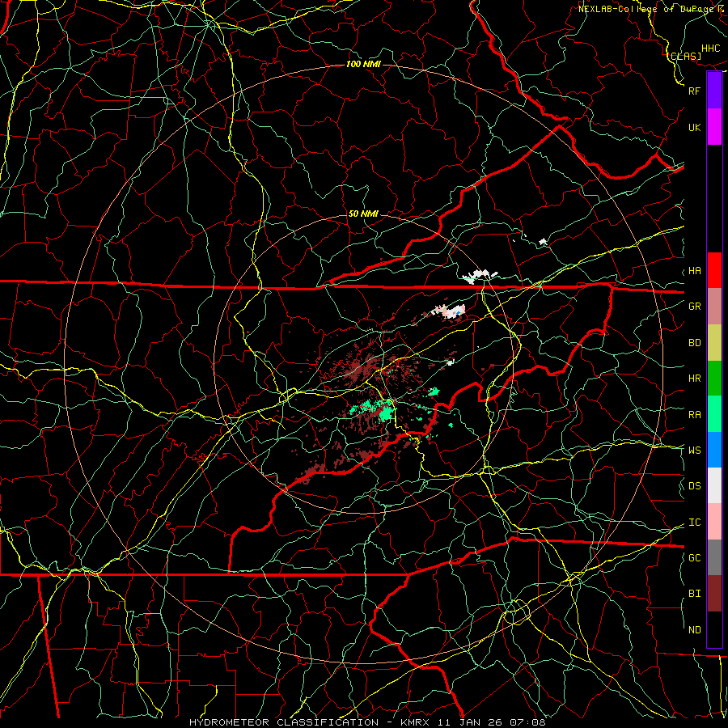The image size is (728, 728).
Task: Click the IC legend label
Action: coord(694,523)
